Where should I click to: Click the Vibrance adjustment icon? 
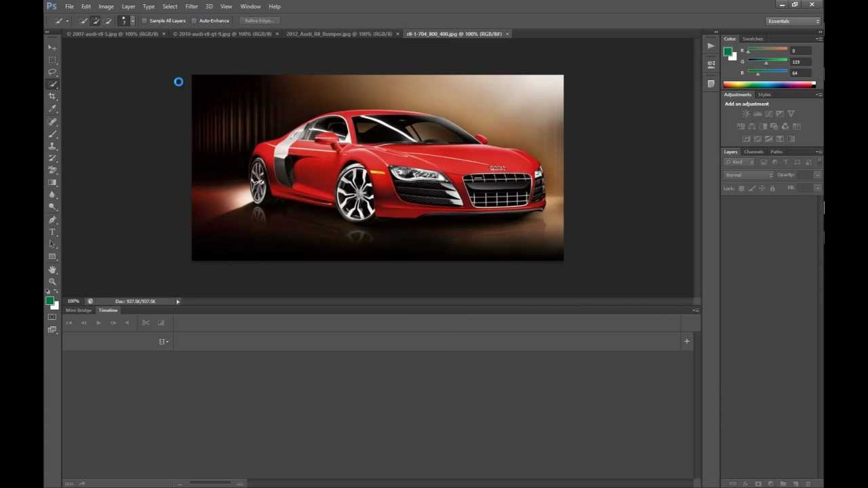(791, 114)
